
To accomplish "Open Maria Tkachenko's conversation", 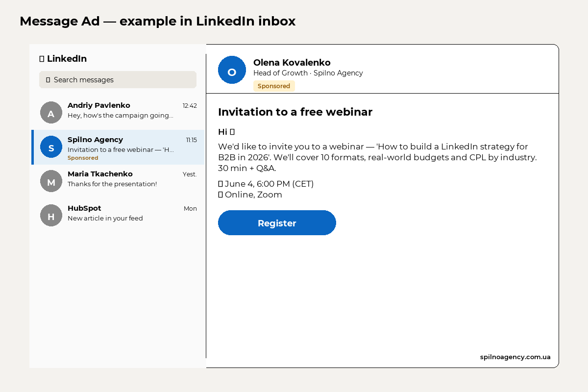I will [x=118, y=181].
